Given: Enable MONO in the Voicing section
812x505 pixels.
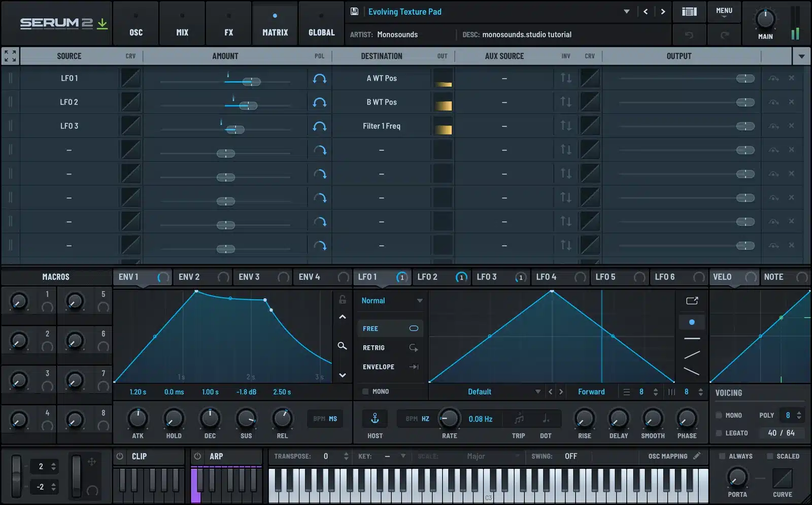Looking at the screenshot, I should tap(719, 415).
